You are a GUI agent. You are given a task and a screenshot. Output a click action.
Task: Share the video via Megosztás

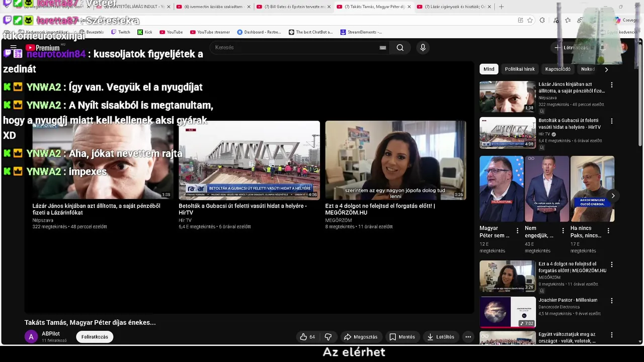pyautogui.click(x=360, y=337)
